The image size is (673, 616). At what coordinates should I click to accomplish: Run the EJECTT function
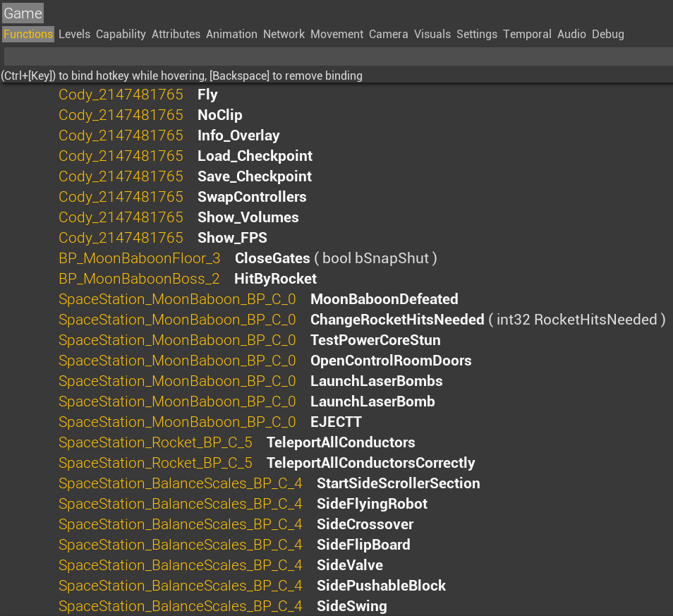coord(336,422)
